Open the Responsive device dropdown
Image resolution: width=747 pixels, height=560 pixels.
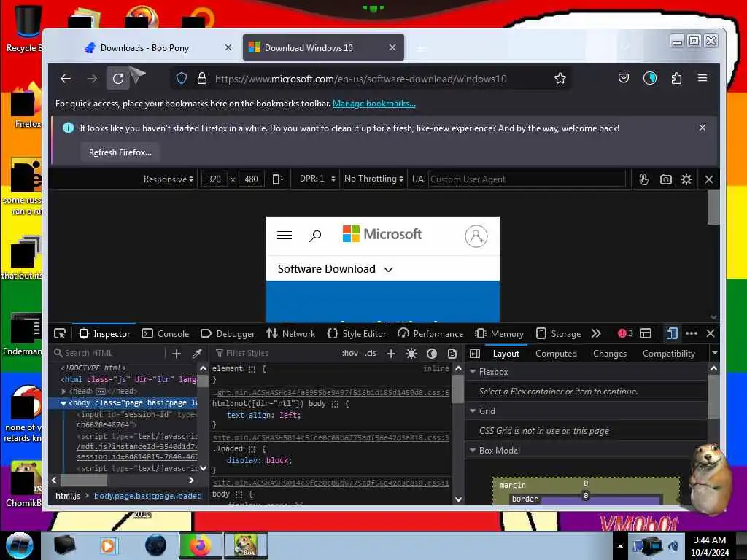pos(169,179)
